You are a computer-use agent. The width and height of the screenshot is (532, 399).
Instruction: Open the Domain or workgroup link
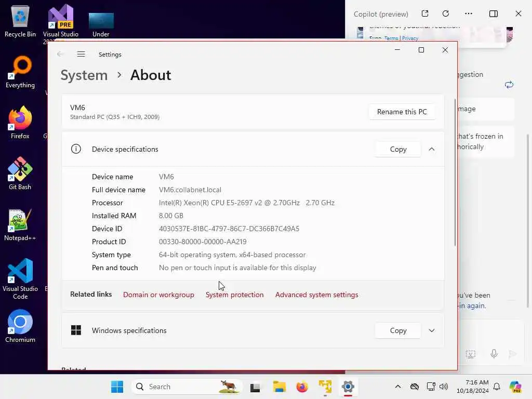point(158,295)
